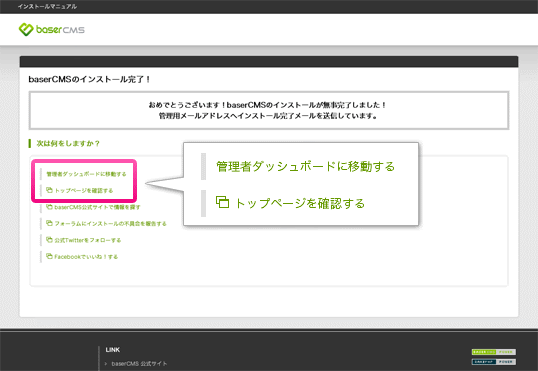
Task: Open baserCMS公式サイトで情報を探す link
Action: click(93, 207)
